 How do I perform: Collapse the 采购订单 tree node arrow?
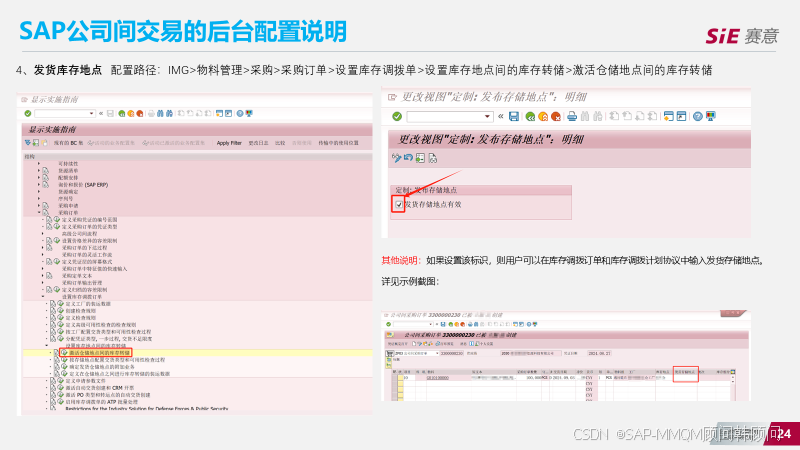[39, 213]
